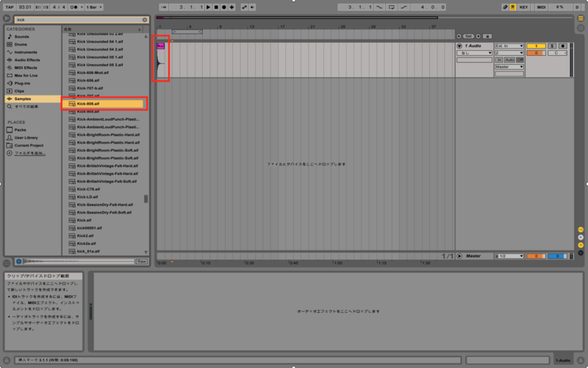Enable KEY map mode
588x368 pixels.
(523, 7)
